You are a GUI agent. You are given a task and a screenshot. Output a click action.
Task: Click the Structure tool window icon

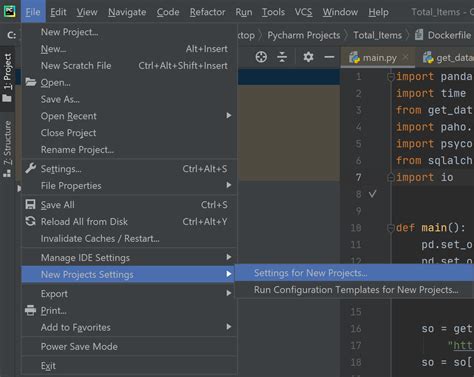[7, 174]
